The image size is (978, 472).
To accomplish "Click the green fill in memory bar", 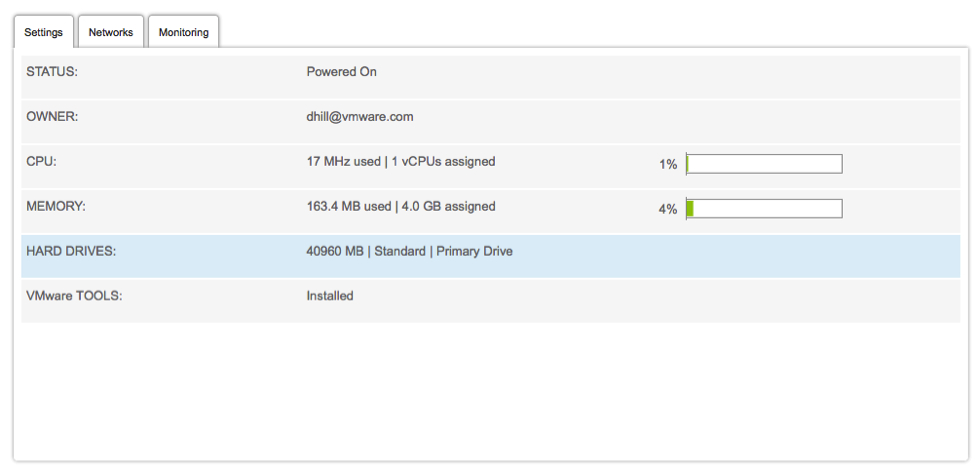I will (x=690, y=209).
